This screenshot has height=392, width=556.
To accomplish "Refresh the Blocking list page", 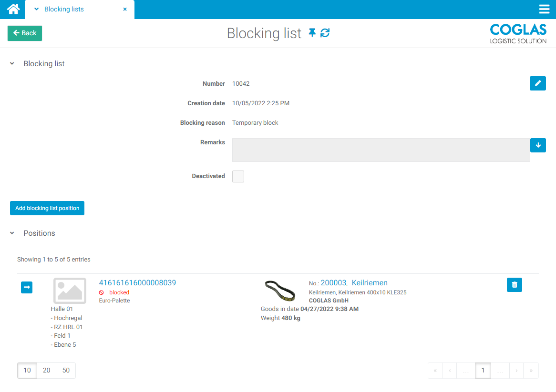I will [325, 33].
